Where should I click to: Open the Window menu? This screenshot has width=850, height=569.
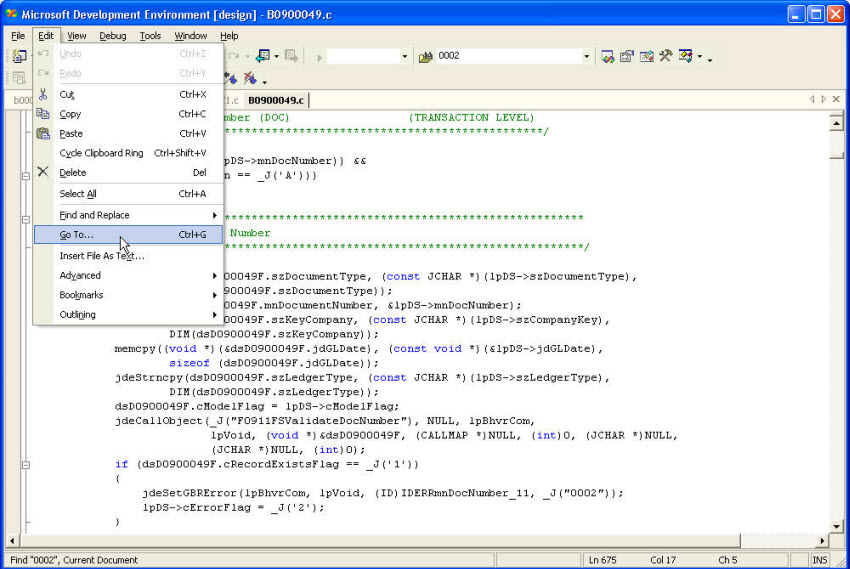pyautogui.click(x=190, y=36)
